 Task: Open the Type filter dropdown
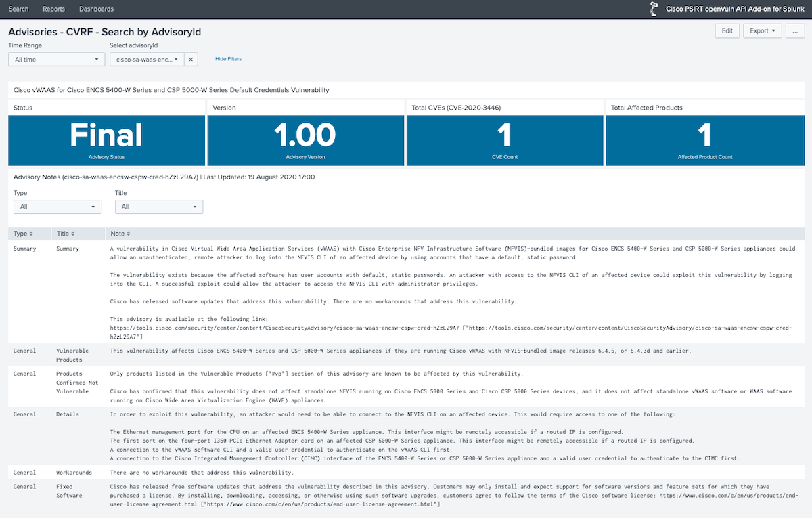(58, 207)
